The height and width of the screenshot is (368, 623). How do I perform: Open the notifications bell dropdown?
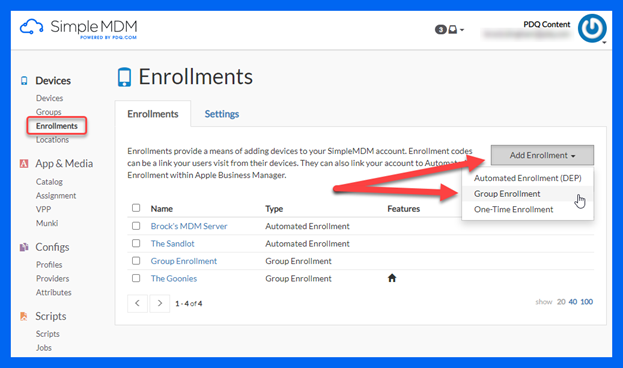point(449,29)
